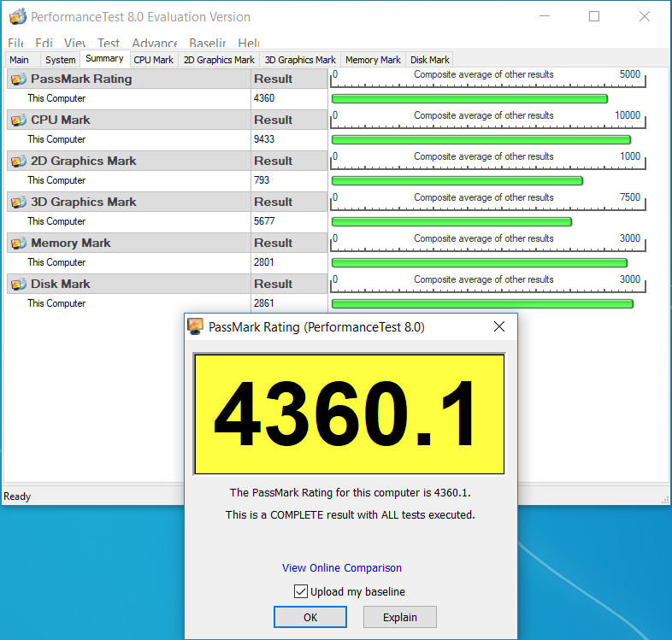Screen dimensions: 672x640
Task: Open the File menu
Action: (15, 43)
